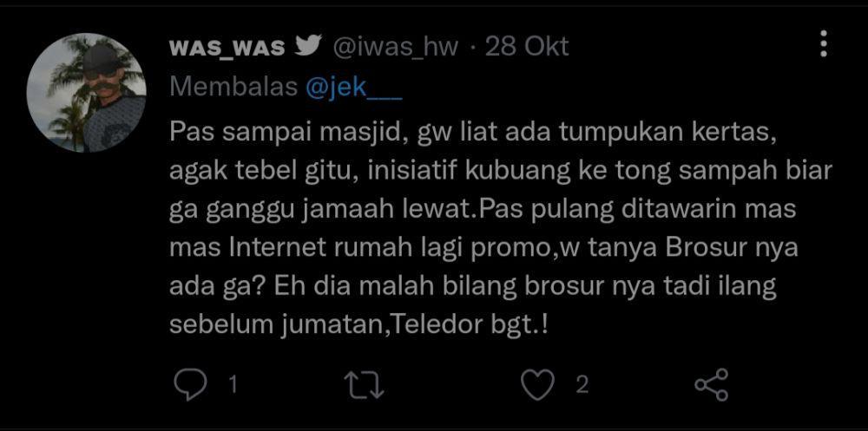
Task: Click the tweet line ending 'Teledor bgt.!'
Action: [358, 325]
